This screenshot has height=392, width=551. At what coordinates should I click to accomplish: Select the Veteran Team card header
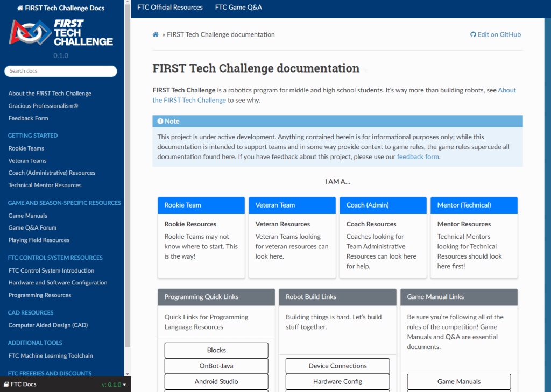pos(292,205)
